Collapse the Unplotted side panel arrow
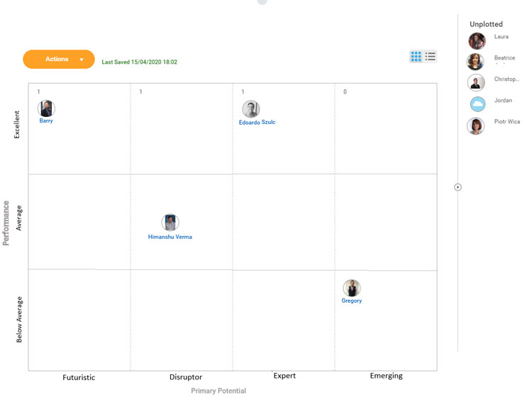Screen dimensions: 532x402 click(458, 187)
